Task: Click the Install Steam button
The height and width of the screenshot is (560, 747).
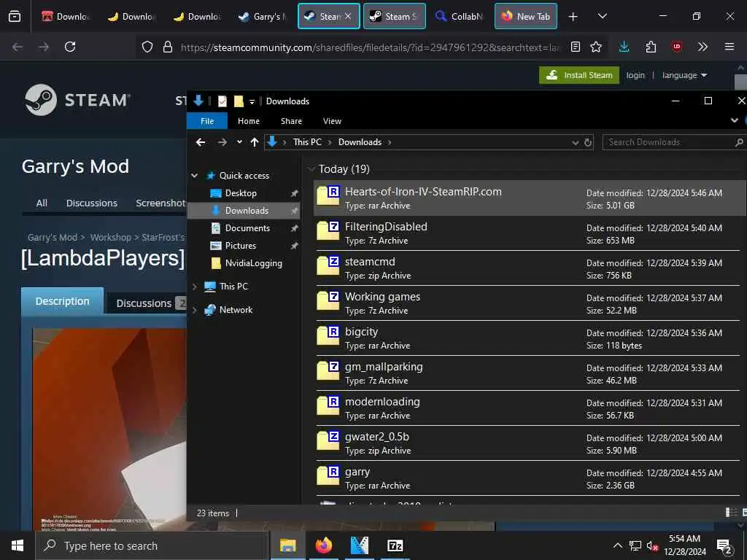Action: click(578, 75)
